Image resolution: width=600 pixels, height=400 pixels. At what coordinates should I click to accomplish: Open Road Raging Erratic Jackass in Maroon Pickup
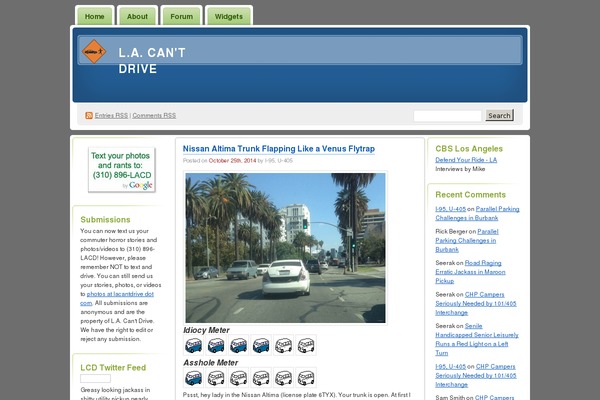pyautogui.click(x=470, y=272)
